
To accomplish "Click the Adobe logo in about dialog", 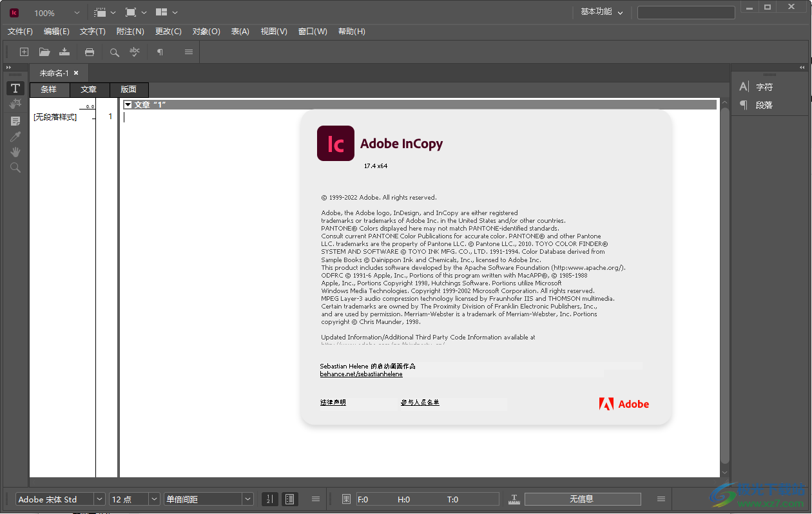I will point(623,404).
